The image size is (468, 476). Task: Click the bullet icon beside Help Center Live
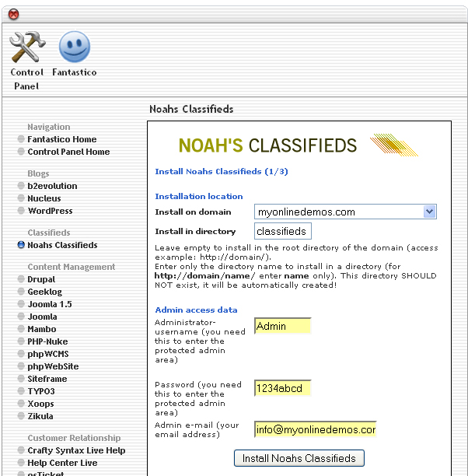pos(21,463)
